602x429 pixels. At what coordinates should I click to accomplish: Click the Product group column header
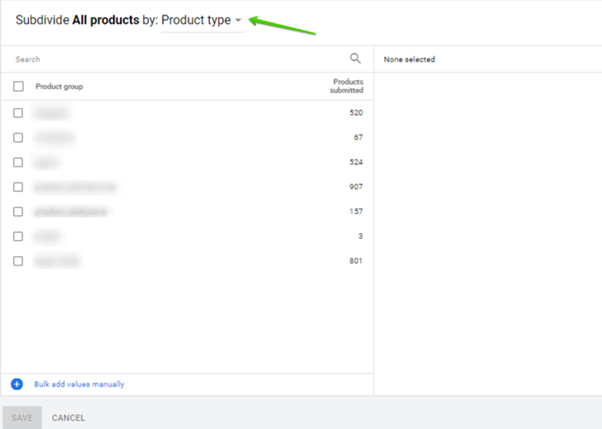59,87
